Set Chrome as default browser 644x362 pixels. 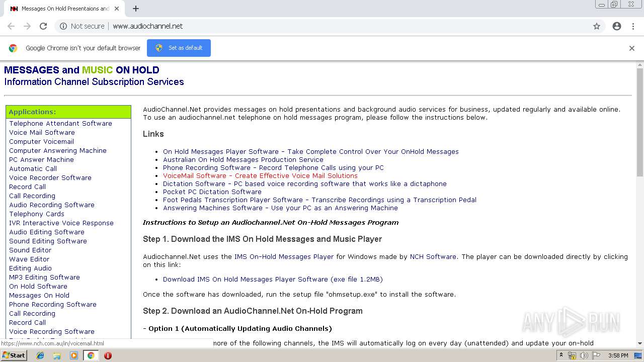point(179,48)
